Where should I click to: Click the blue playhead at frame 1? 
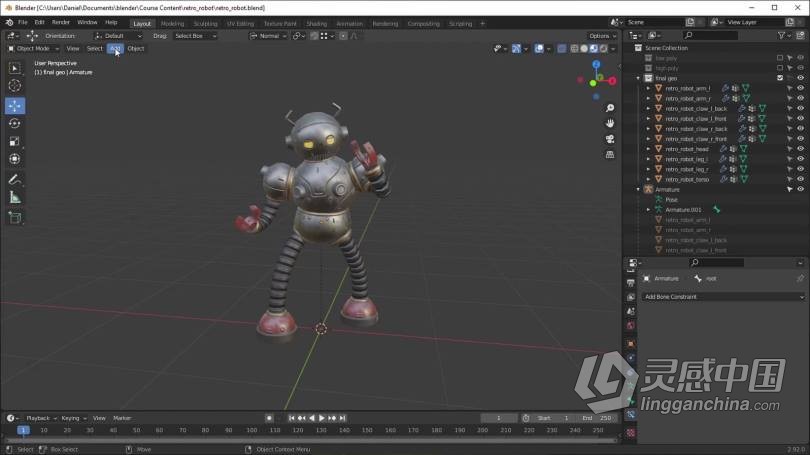pos(23,430)
